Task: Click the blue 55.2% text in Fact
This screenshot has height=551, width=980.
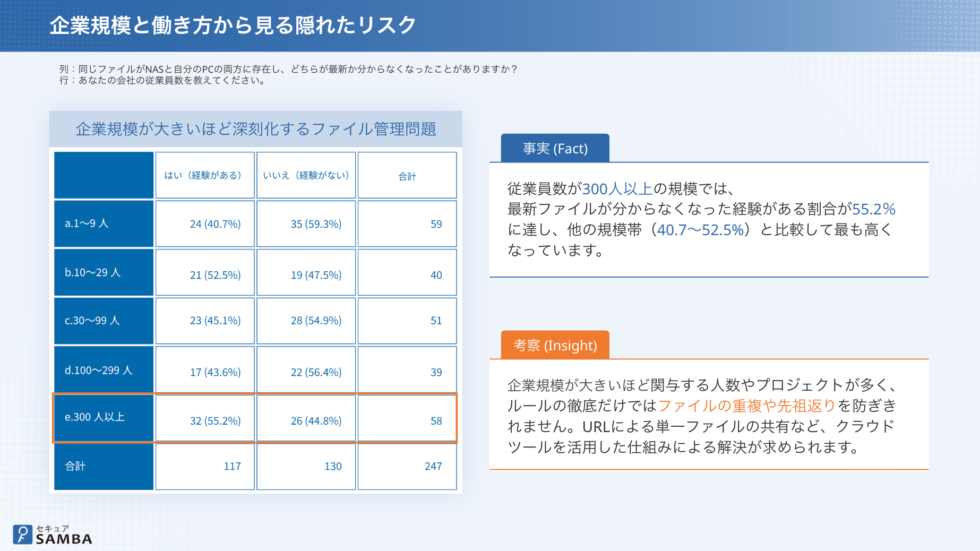Action: 874,209
